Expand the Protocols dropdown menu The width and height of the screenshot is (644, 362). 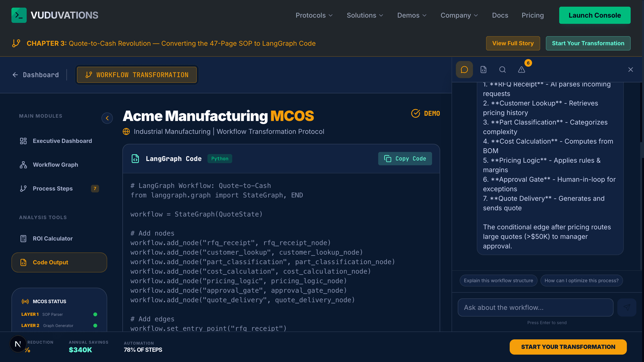(314, 15)
